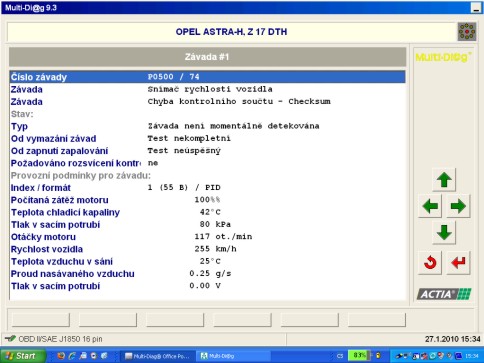The height and width of the screenshot is (363, 484).
Task: Click the 'Provozní podmínky pro závadu:' label
Action: coord(81,176)
